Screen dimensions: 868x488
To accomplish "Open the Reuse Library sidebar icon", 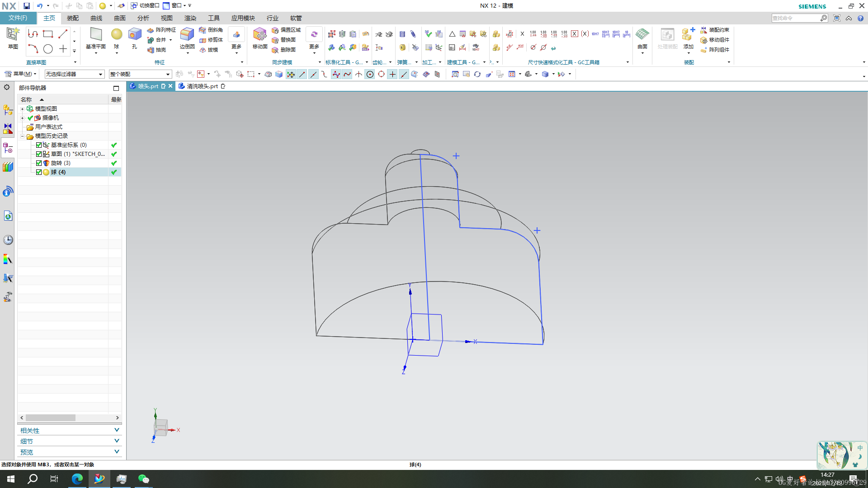I will tap(8, 167).
